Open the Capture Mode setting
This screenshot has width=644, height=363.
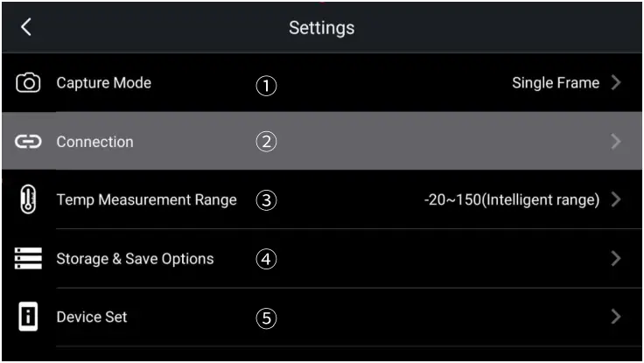[x=103, y=83]
